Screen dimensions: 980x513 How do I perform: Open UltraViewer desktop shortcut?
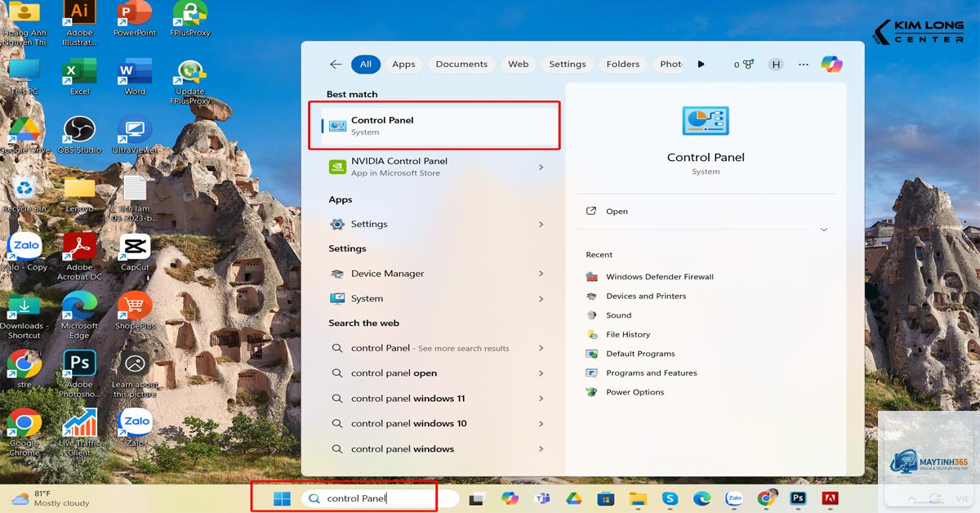[135, 136]
